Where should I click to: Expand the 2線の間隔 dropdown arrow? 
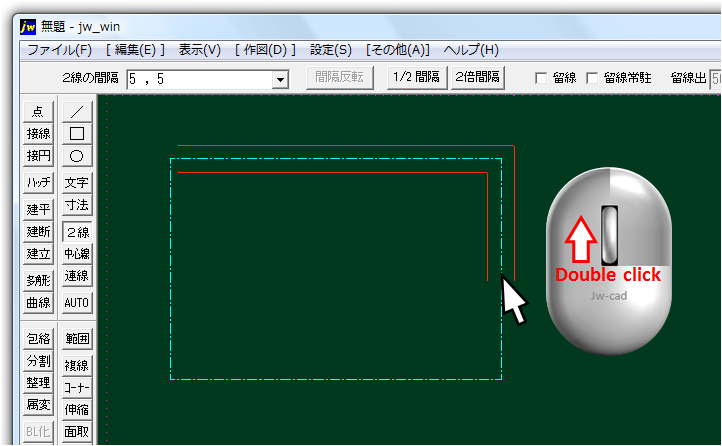[280, 79]
